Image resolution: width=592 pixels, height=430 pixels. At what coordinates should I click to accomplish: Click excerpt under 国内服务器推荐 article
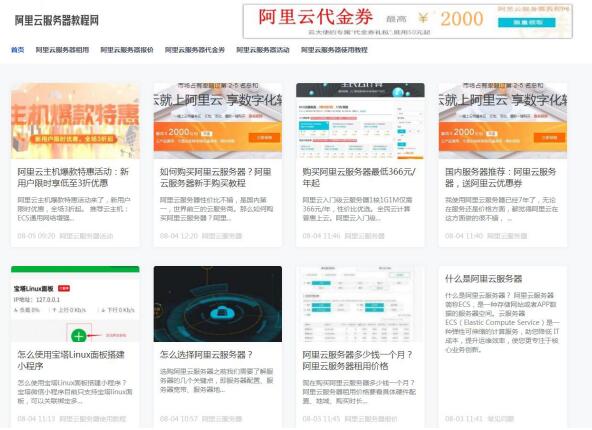click(501, 209)
